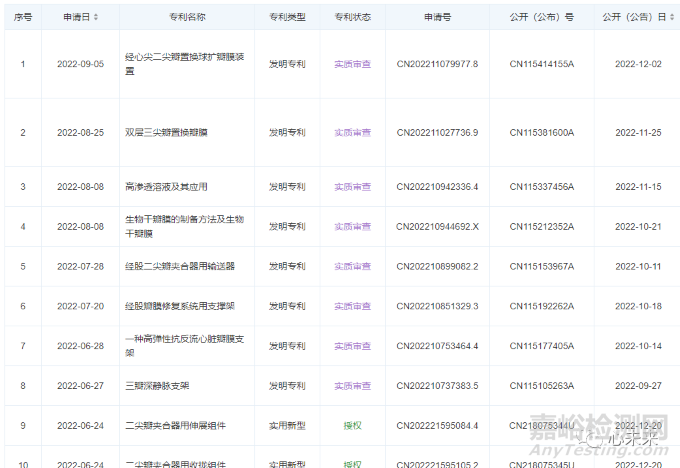Click the 公开（公布）号 column header
This screenshot has height=468, width=680.
click(542, 17)
